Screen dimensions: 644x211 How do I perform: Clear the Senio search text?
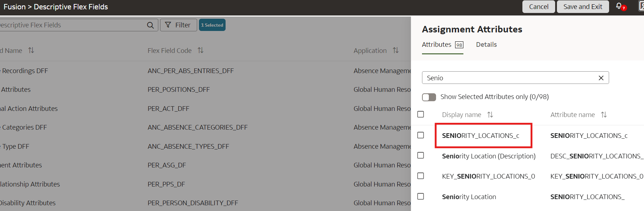click(601, 78)
